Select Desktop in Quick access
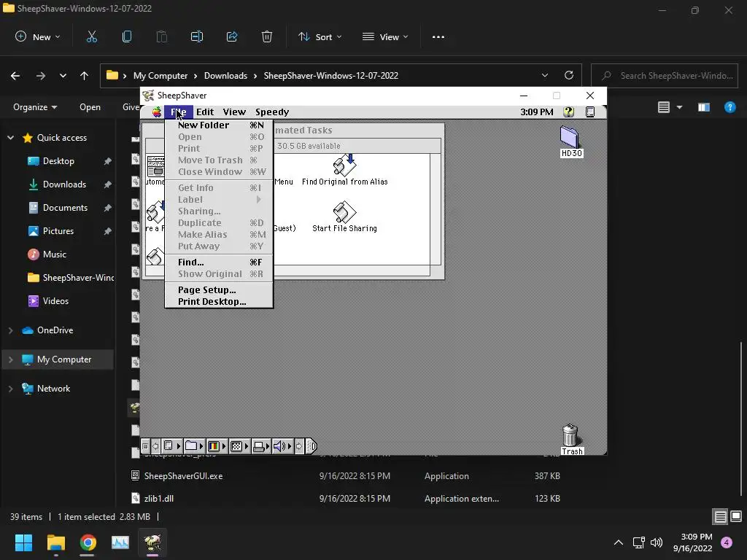The image size is (747, 560). click(x=58, y=161)
